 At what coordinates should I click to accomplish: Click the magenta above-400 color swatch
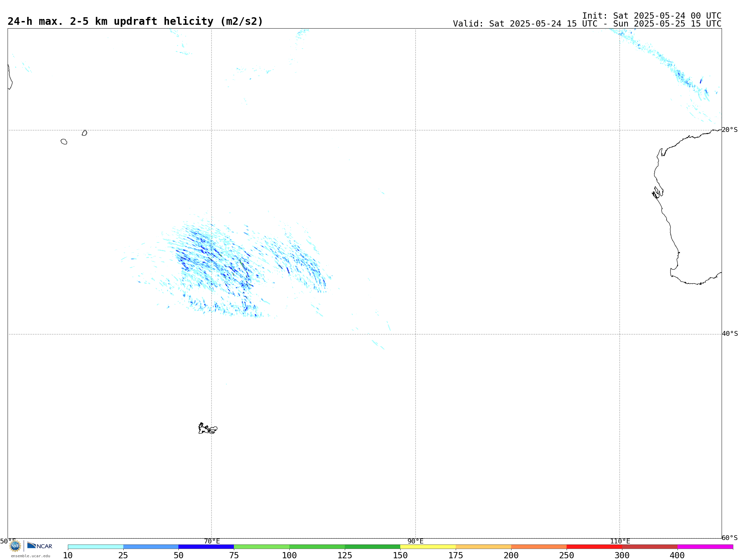point(705,547)
